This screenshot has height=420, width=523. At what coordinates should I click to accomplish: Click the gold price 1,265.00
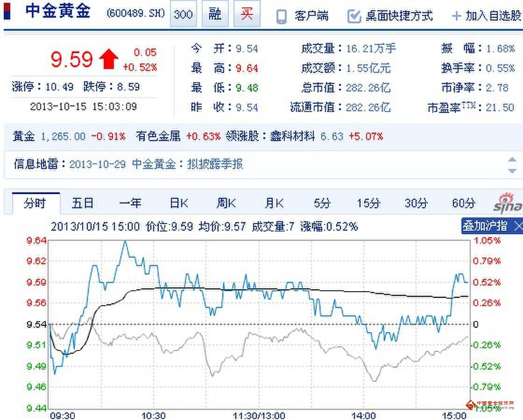click(63, 137)
